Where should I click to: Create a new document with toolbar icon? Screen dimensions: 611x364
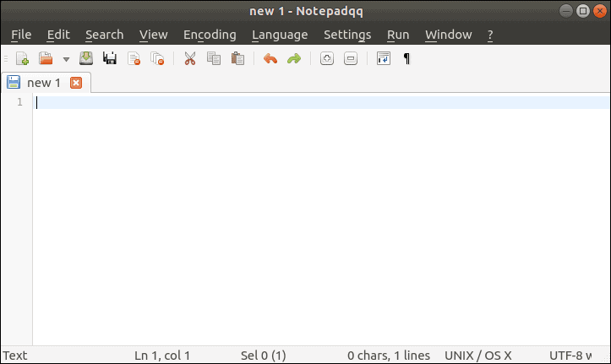22,58
